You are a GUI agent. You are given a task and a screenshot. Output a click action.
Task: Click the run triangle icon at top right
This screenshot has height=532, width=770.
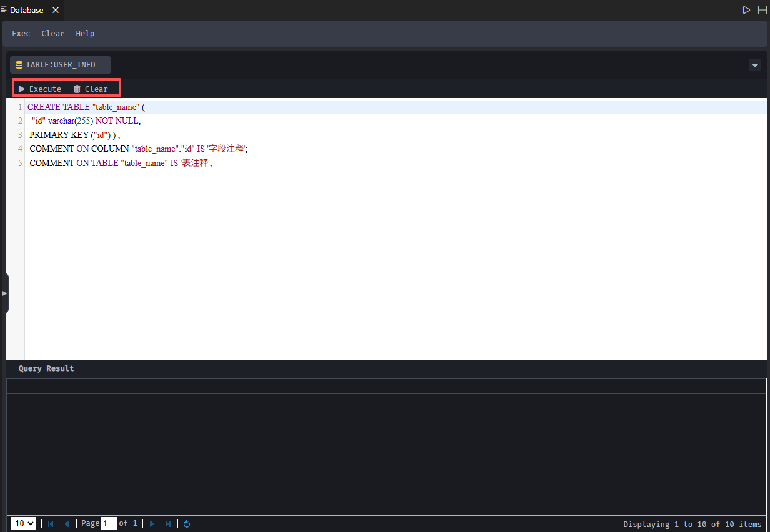[x=746, y=10]
